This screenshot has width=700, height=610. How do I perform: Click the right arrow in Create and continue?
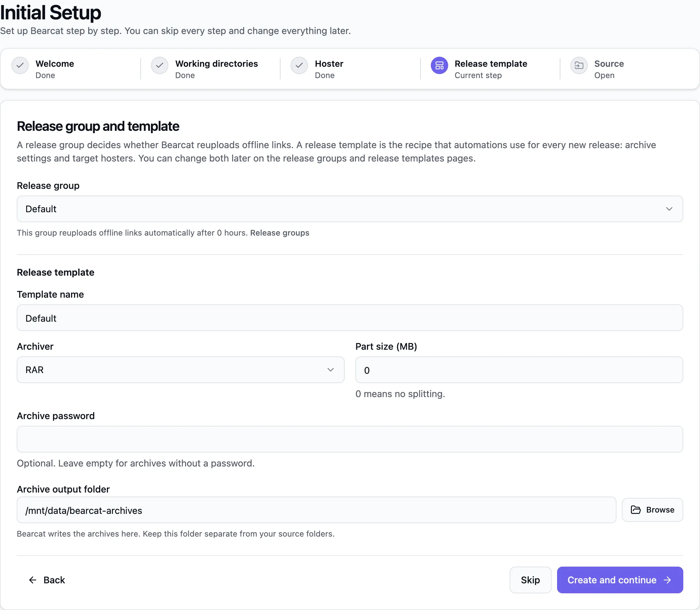pos(667,580)
